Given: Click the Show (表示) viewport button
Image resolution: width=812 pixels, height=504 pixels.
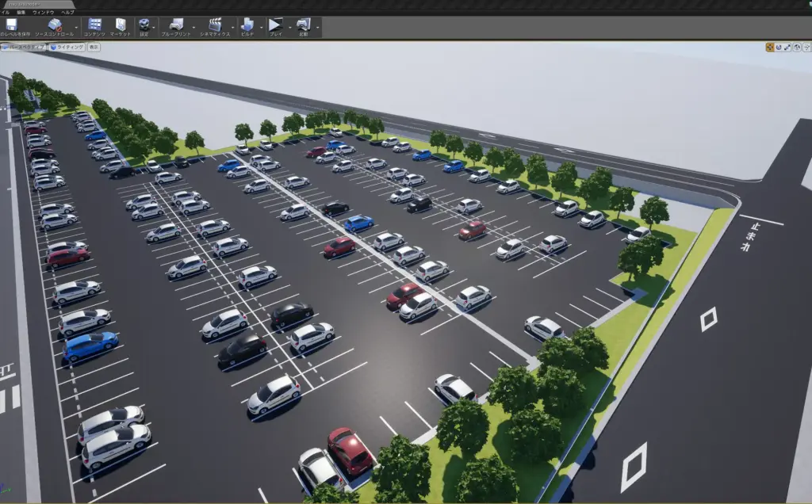Looking at the screenshot, I should pos(94,48).
